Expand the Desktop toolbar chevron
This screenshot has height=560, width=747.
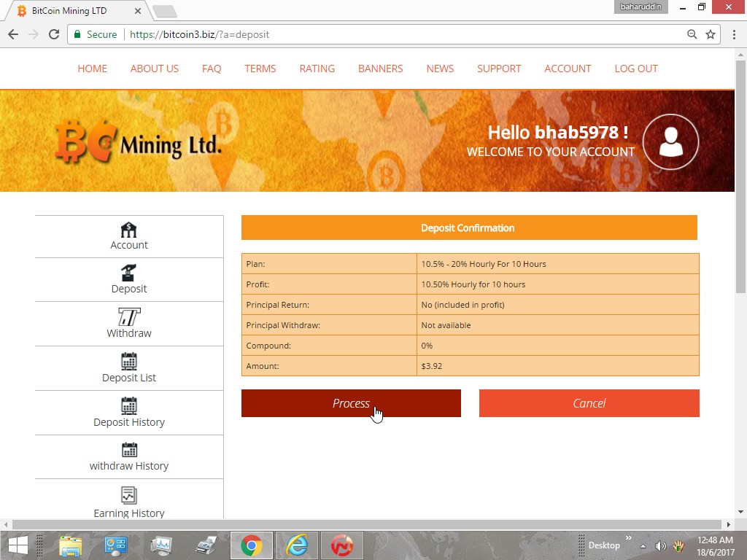(628, 538)
